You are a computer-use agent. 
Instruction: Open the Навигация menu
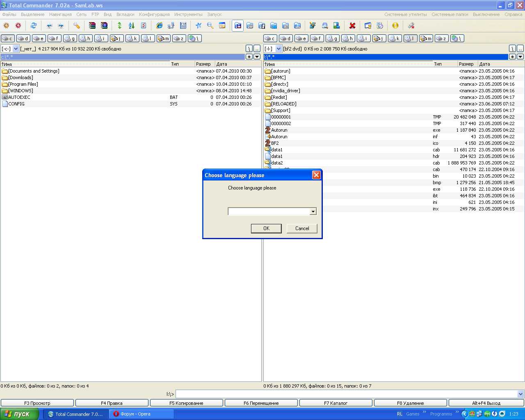click(x=60, y=14)
